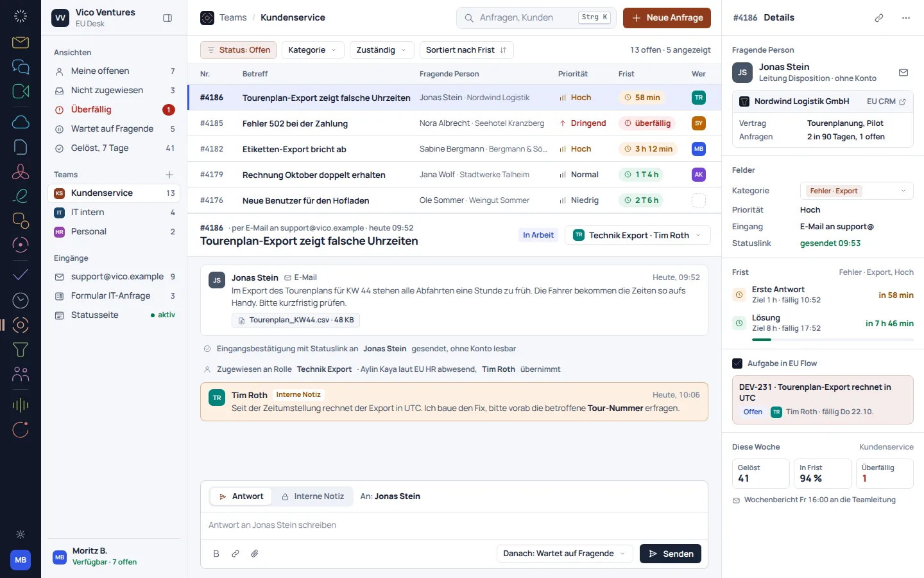Focus the Anfragen, Kunden search field
924x578 pixels.
pos(536,18)
